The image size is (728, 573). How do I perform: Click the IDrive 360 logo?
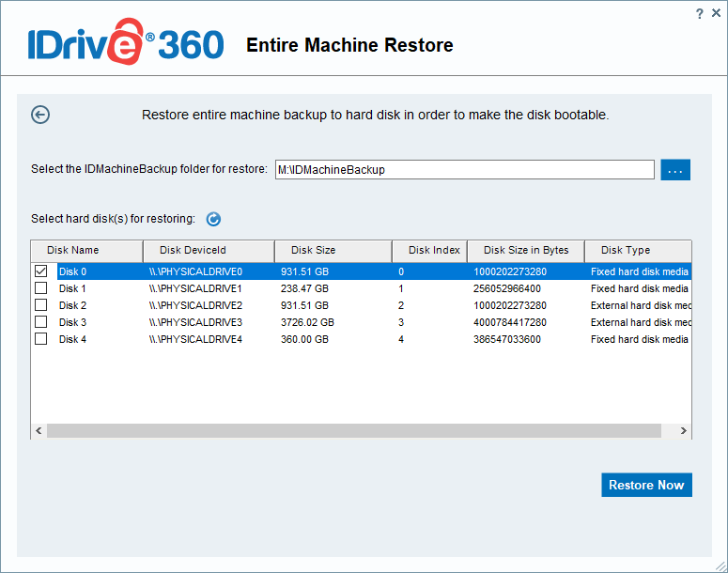click(x=125, y=45)
